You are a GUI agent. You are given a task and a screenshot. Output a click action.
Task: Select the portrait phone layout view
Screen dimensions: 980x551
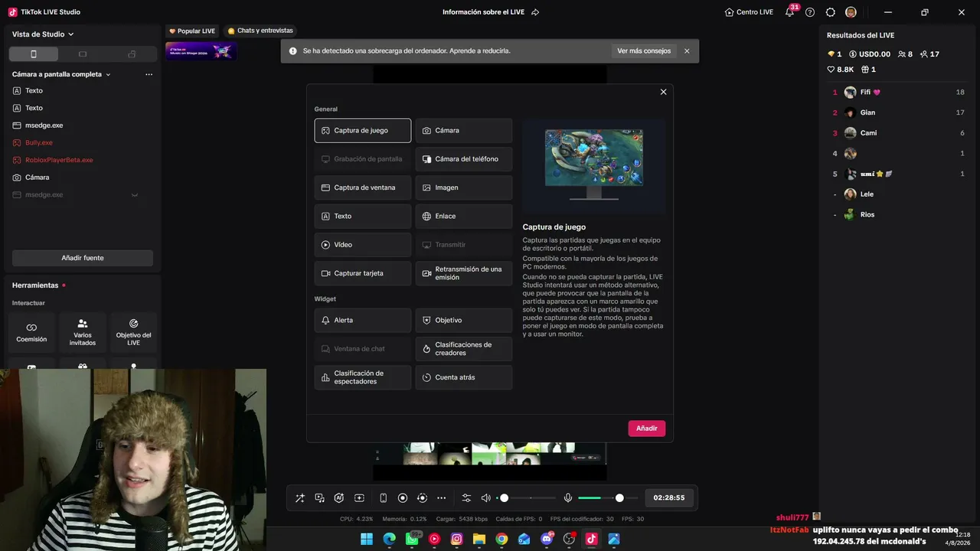coord(34,54)
